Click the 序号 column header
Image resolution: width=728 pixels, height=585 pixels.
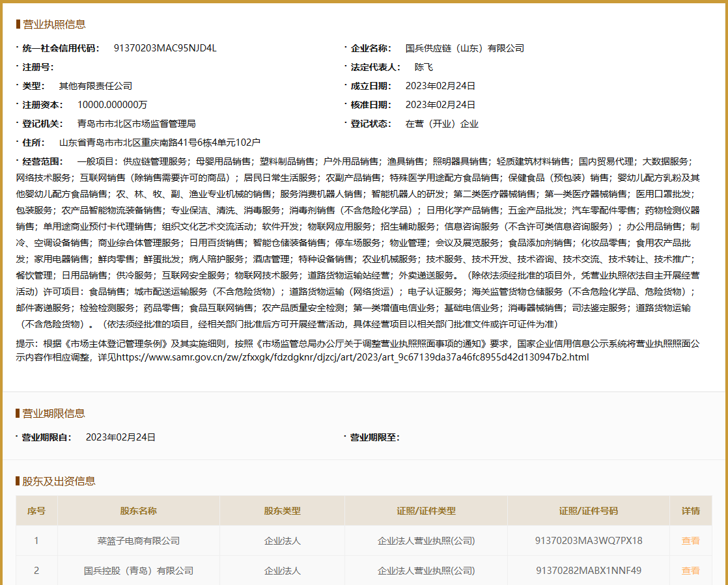[x=36, y=511]
